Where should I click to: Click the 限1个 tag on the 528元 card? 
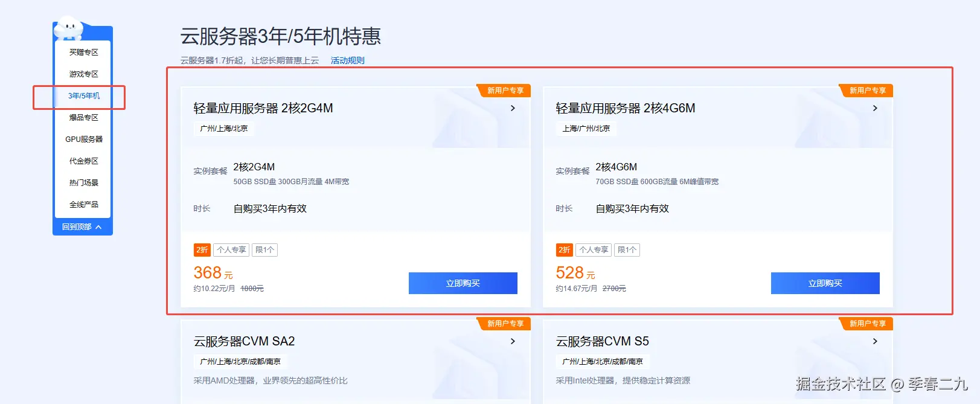tap(627, 250)
